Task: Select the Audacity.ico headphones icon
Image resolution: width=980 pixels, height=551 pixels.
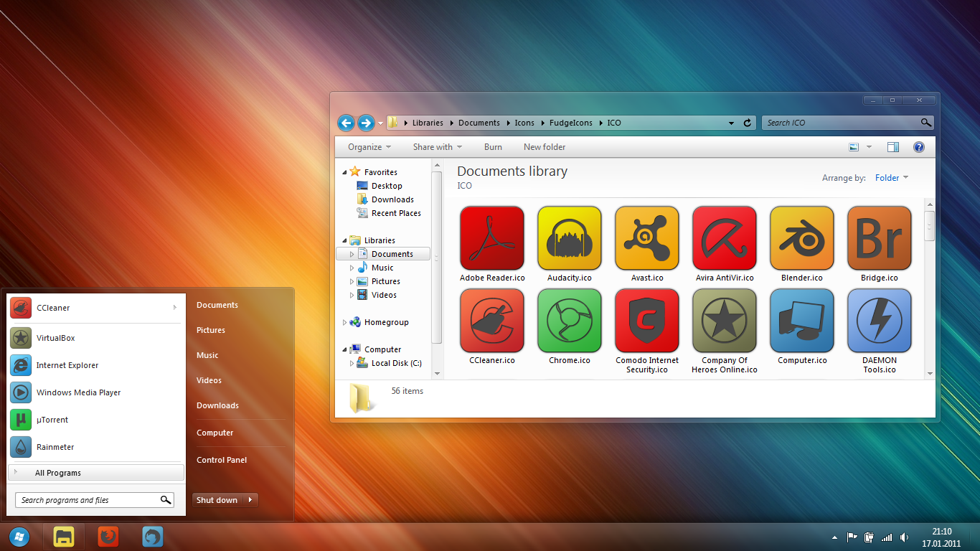Action: (570, 238)
